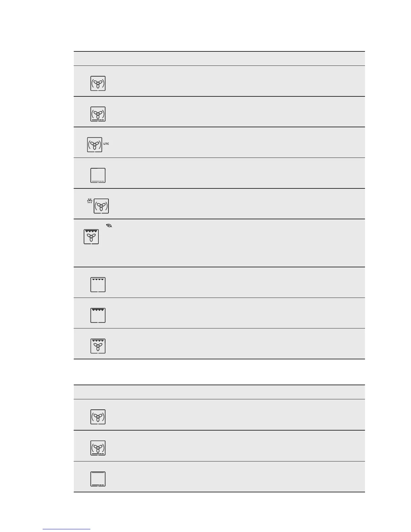Click the grill-with-fan icon in upper table's last row
The height and width of the screenshot is (532, 411).
[x=98, y=346]
